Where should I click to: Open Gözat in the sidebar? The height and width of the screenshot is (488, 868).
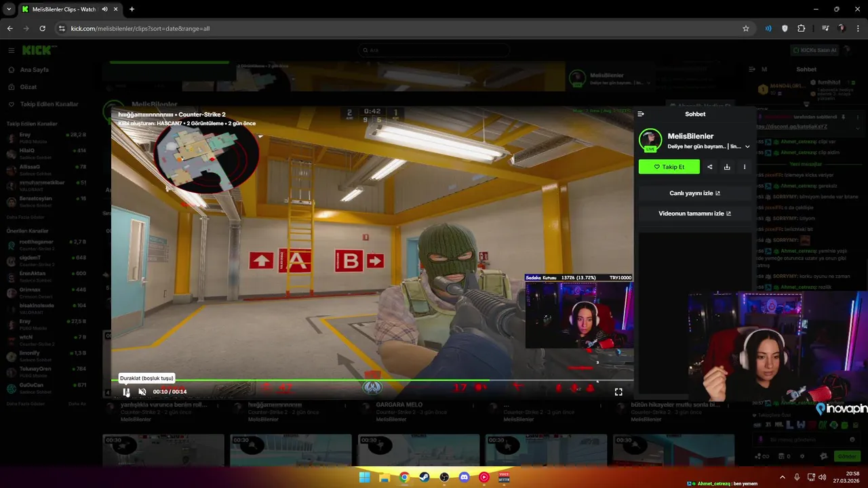[x=28, y=87]
